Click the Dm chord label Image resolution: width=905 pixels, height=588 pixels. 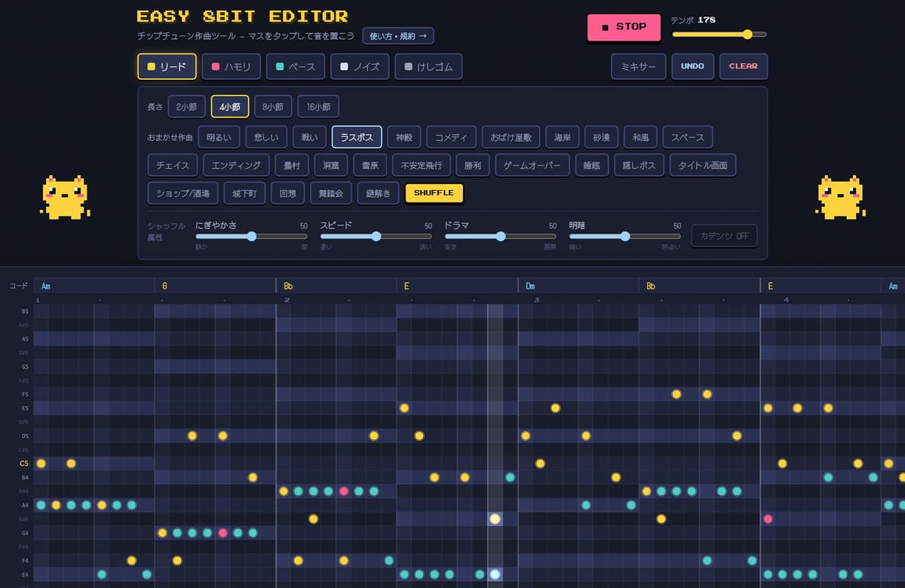(530, 286)
